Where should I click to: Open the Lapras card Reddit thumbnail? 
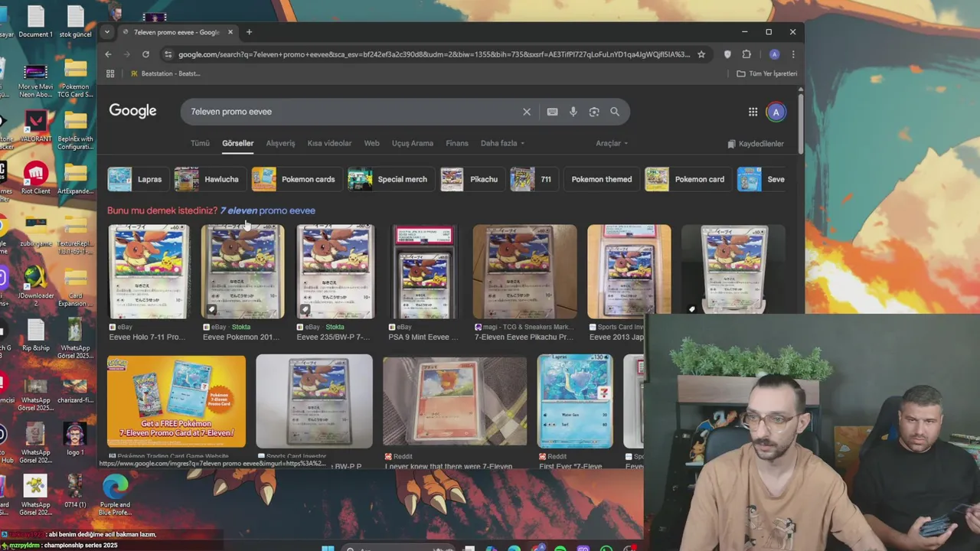tap(575, 401)
